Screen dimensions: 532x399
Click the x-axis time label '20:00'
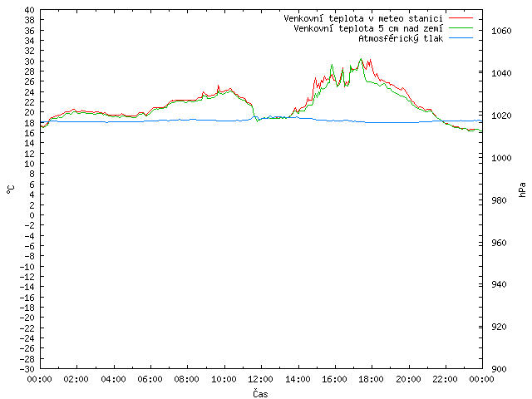[x=408, y=379]
